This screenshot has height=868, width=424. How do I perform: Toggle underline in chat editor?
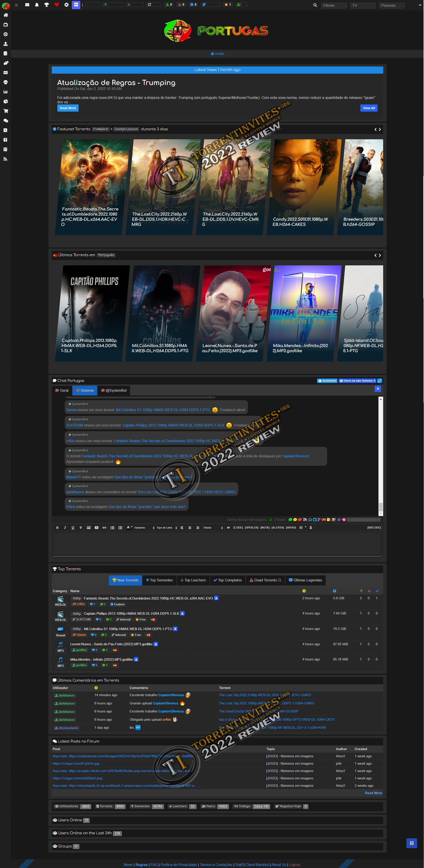coord(73,528)
